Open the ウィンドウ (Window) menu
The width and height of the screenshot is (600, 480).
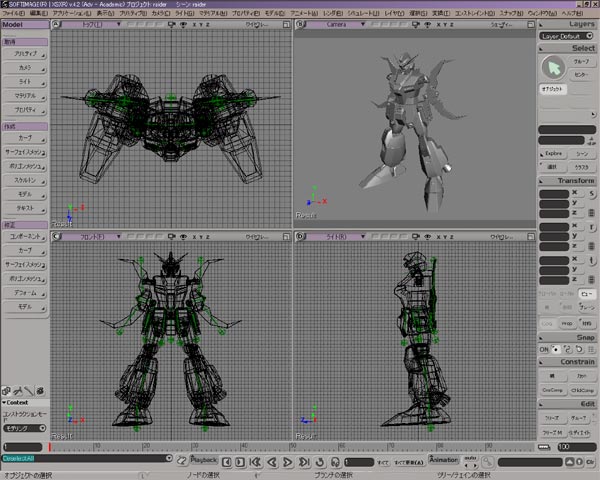pos(542,13)
